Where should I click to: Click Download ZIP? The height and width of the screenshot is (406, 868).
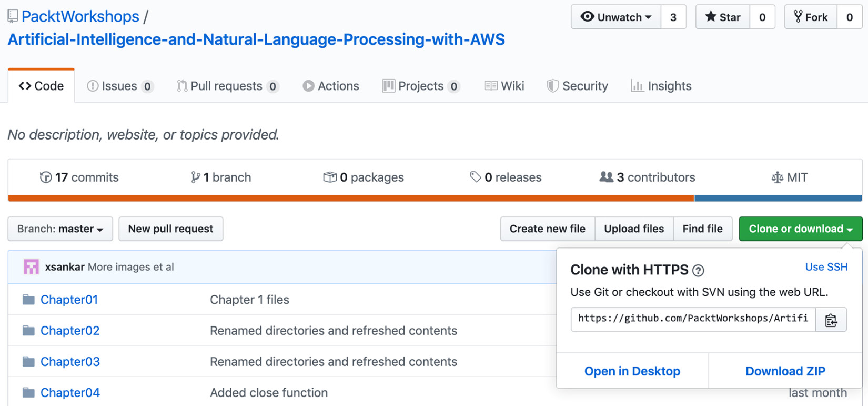pyautogui.click(x=785, y=371)
